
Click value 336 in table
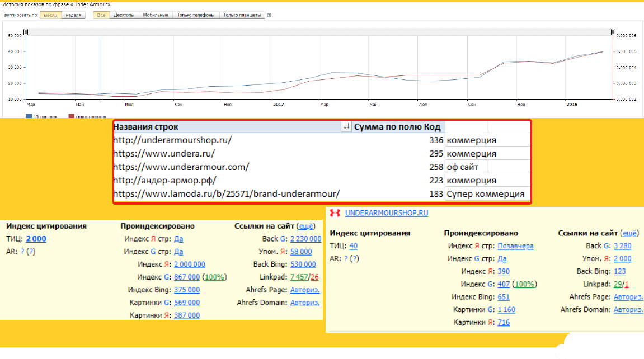436,140
